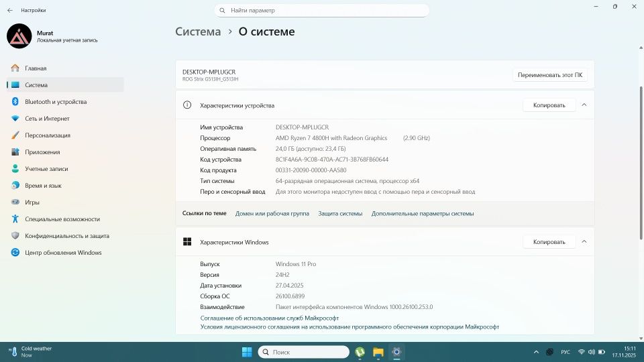The height and width of the screenshot is (362, 644).
Task: Click the Время и язык globe icon
Action: pyautogui.click(x=15, y=186)
